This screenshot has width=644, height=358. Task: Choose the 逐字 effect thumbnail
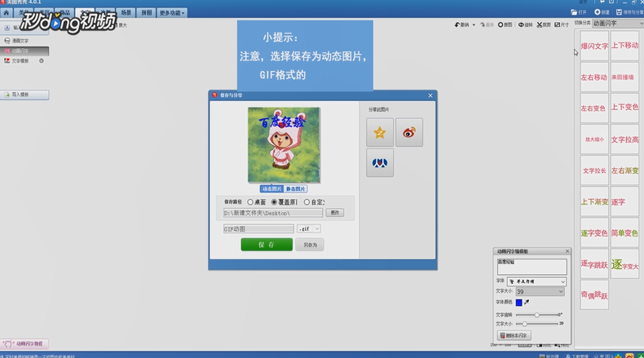coord(624,201)
